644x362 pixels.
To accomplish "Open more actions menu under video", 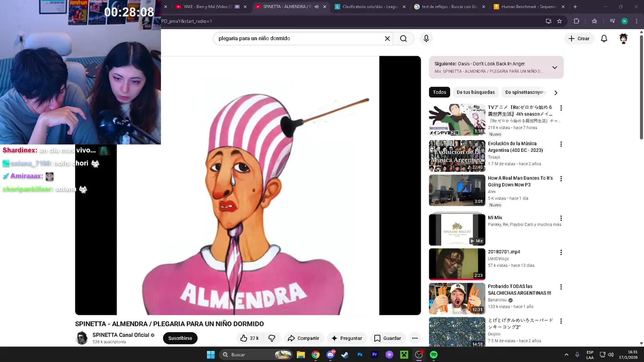I will click(x=415, y=338).
